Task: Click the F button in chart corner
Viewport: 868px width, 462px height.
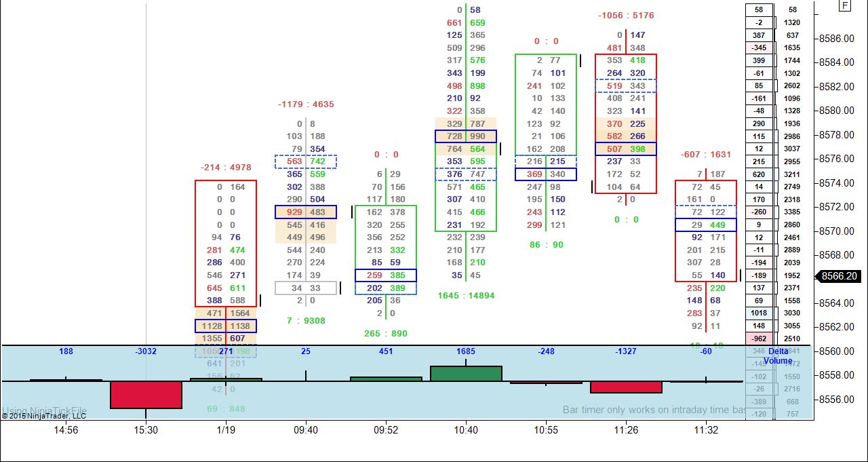Action: [845, 5]
